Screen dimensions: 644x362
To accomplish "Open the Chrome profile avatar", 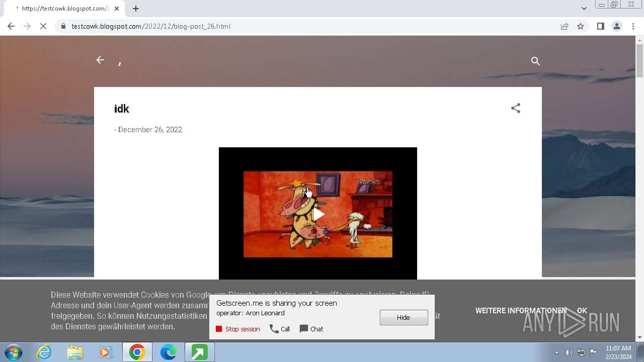I will pyautogui.click(x=617, y=26).
